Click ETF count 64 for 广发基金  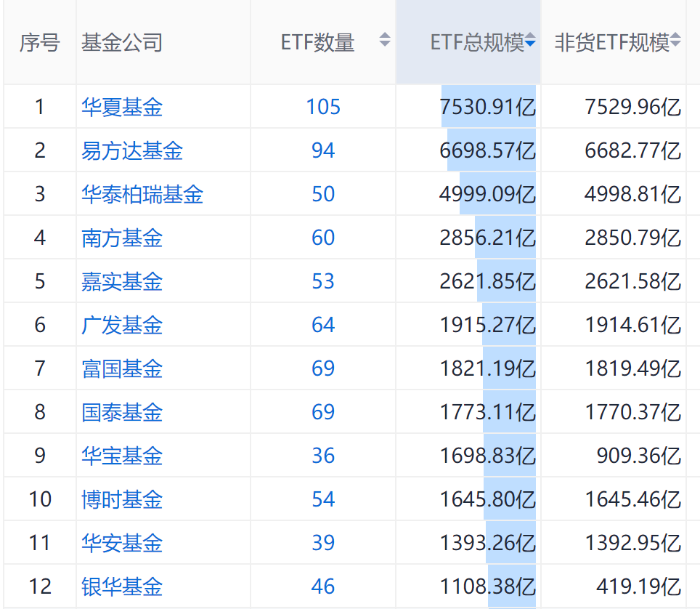coord(323,325)
